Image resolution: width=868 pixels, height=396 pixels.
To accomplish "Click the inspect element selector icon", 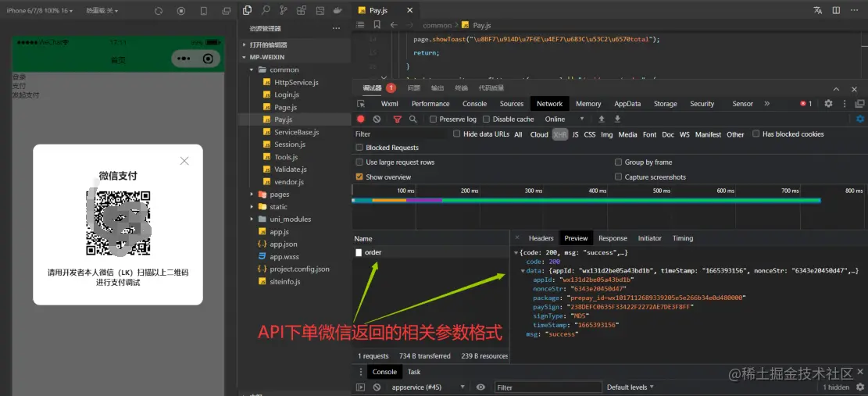I will (361, 103).
